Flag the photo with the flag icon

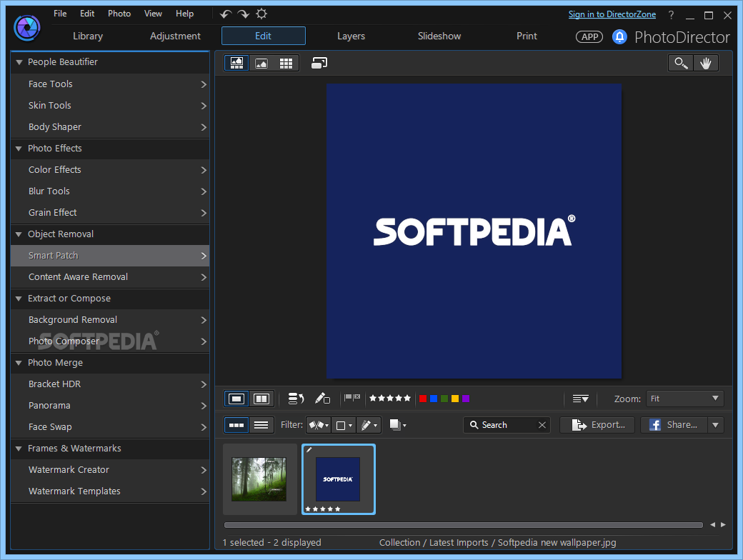pos(348,397)
